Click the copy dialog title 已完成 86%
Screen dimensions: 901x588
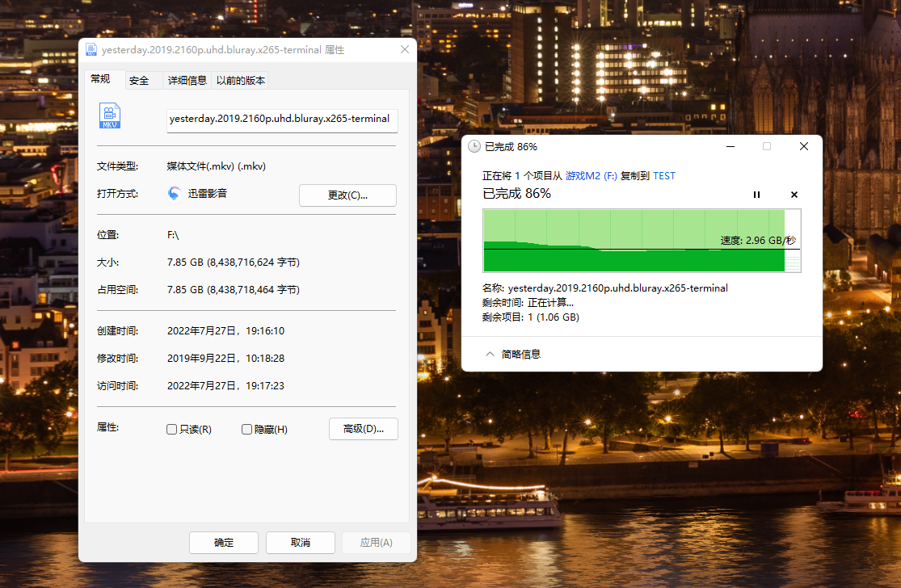click(511, 147)
